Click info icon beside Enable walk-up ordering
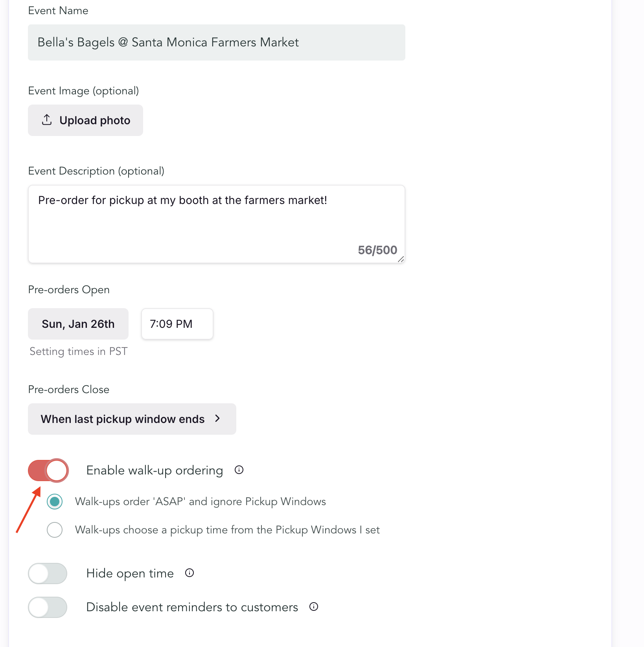Image resolution: width=644 pixels, height=647 pixels. pos(239,470)
